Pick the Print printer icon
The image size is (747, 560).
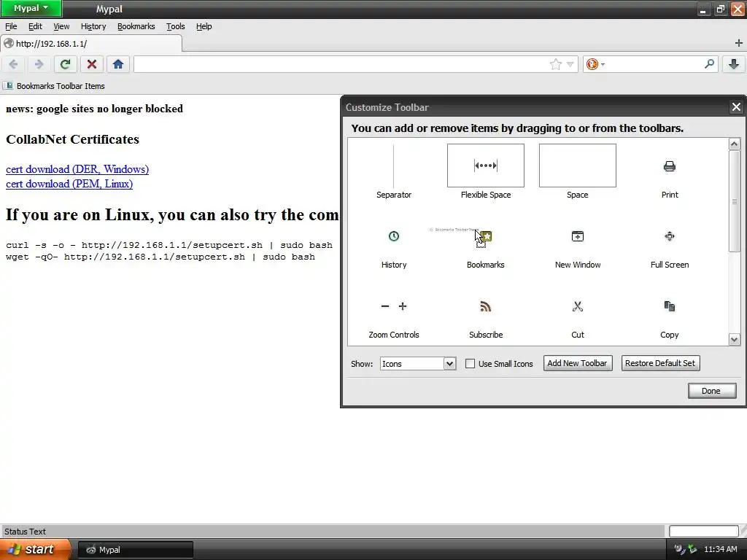point(670,166)
